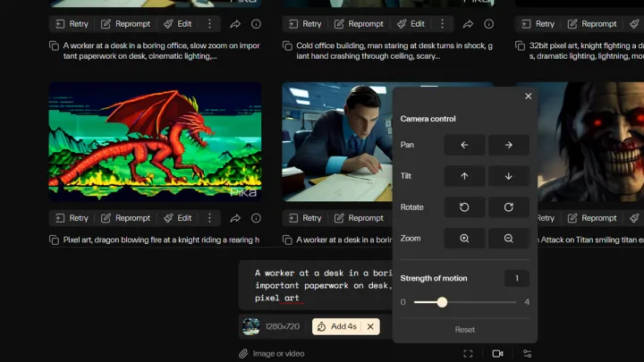Screen dimensions: 644x362
Task: Remove the Add 4s chip with X
Action: coord(370,326)
